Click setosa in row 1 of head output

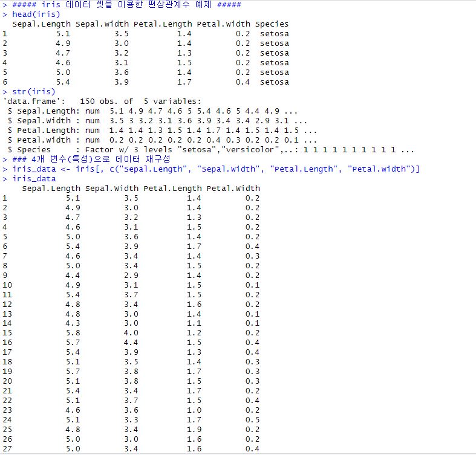tap(275, 34)
